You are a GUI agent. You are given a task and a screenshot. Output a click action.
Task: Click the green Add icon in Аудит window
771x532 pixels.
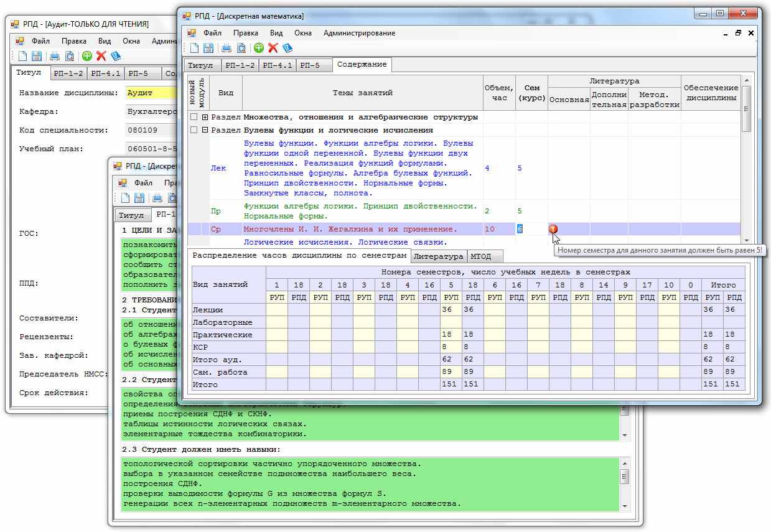tap(86, 56)
